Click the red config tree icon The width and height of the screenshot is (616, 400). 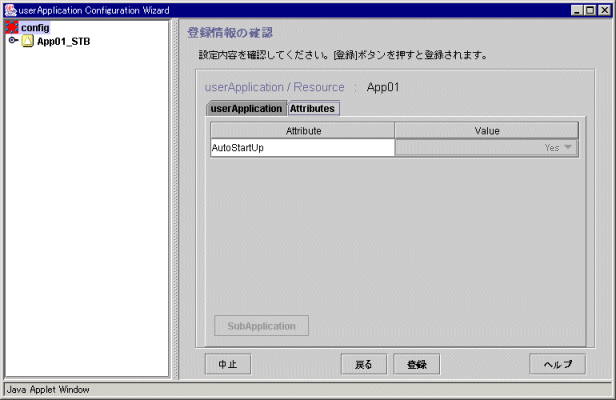pyautogui.click(x=12, y=28)
